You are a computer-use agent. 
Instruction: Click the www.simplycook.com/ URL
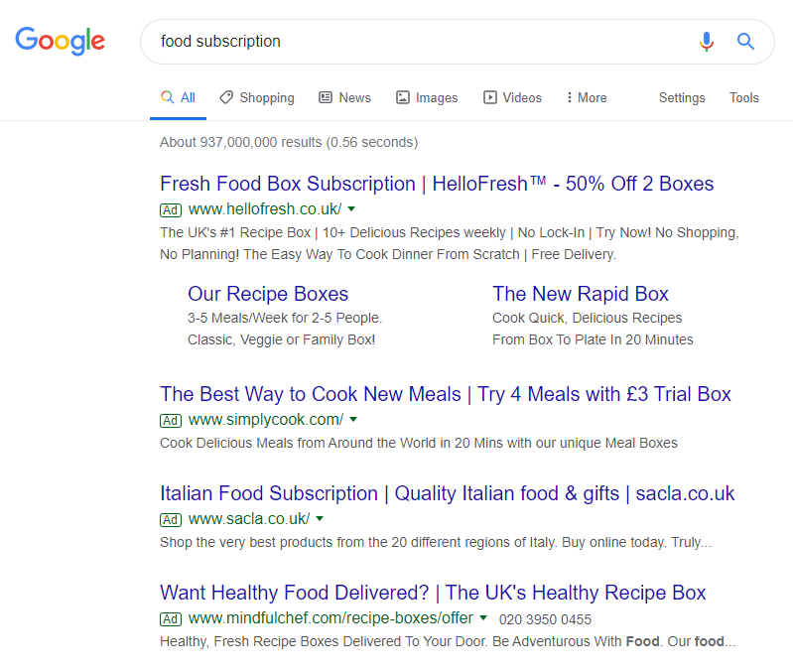266,419
